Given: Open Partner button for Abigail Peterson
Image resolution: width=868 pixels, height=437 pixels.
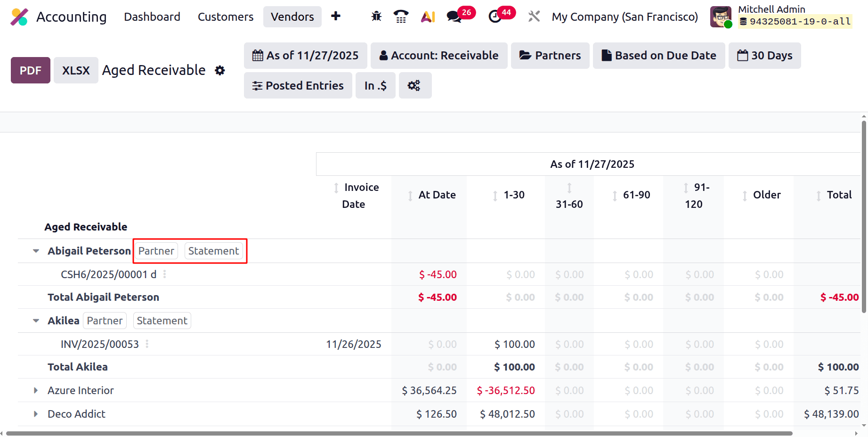Looking at the screenshot, I should coord(156,251).
